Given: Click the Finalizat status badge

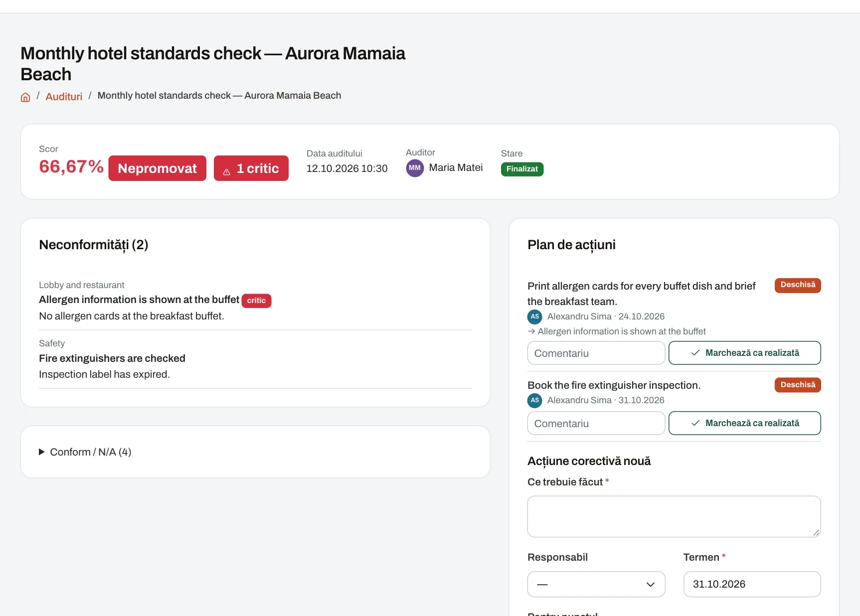Looking at the screenshot, I should 522,169.
